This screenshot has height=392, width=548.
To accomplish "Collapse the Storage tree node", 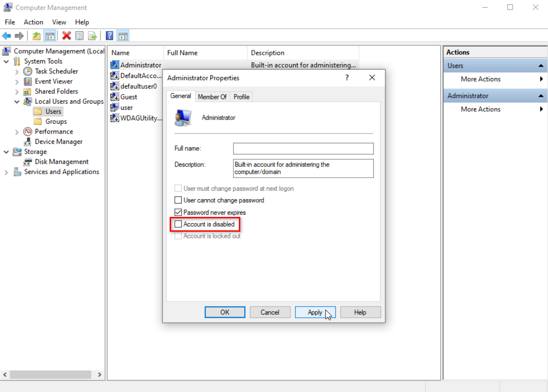I will [x=6, y=152].
